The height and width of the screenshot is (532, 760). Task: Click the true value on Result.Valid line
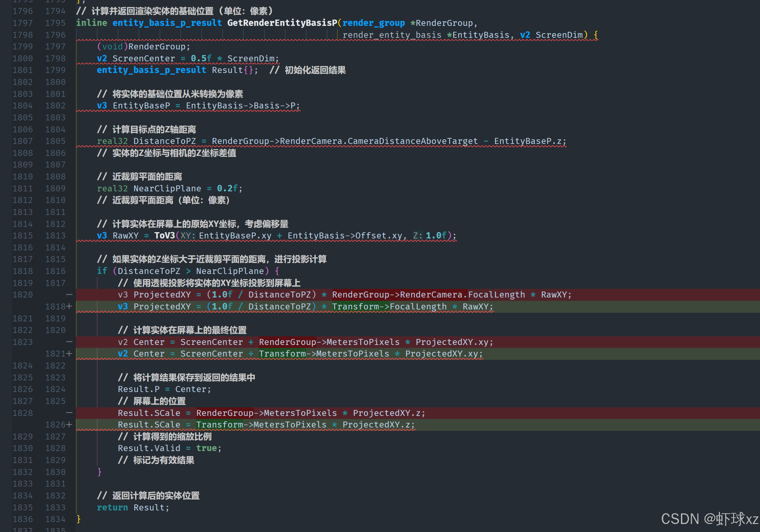(206, 448)
